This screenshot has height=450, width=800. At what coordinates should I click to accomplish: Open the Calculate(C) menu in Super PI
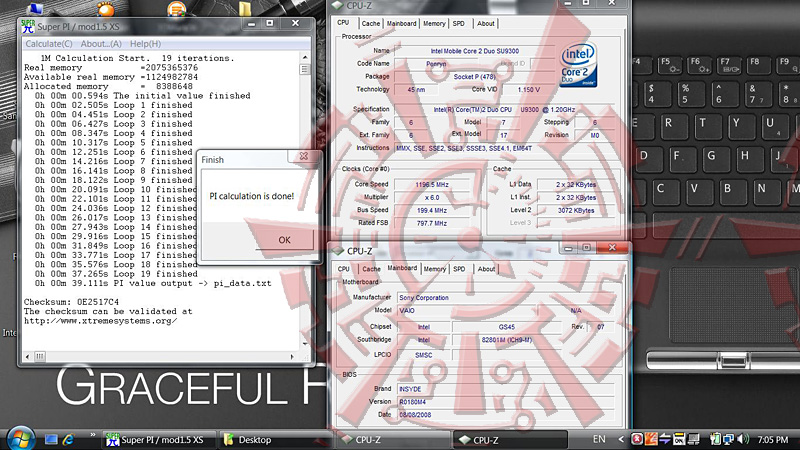point(49,44)
